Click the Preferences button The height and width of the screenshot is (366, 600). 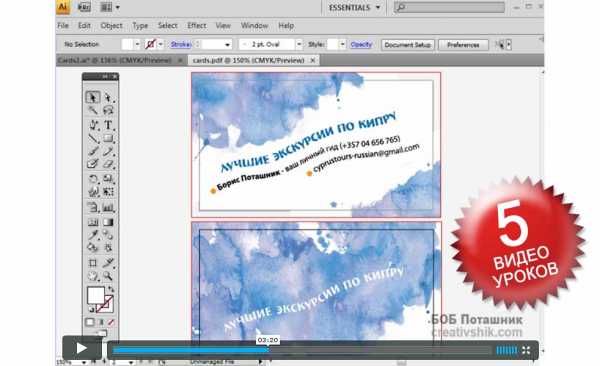463,45
